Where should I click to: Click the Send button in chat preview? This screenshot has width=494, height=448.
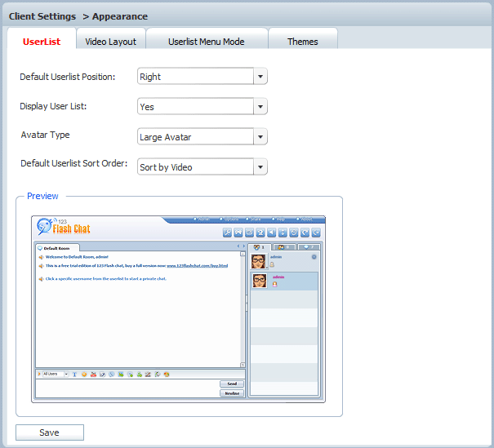pos(232,384)
